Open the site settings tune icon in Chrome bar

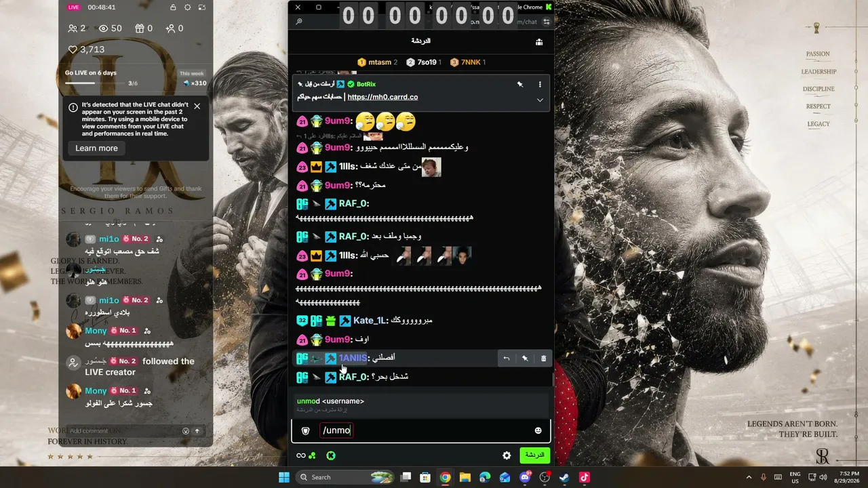(x=547, y=22)
